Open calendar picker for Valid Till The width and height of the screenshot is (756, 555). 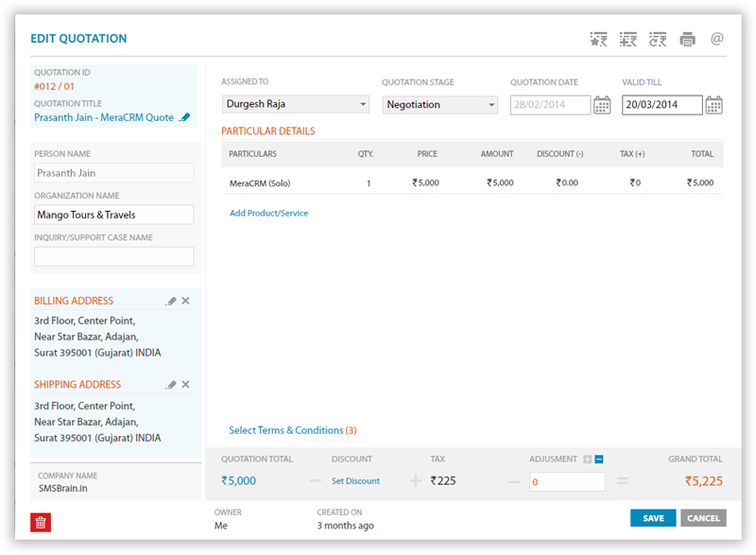[714, 105]
